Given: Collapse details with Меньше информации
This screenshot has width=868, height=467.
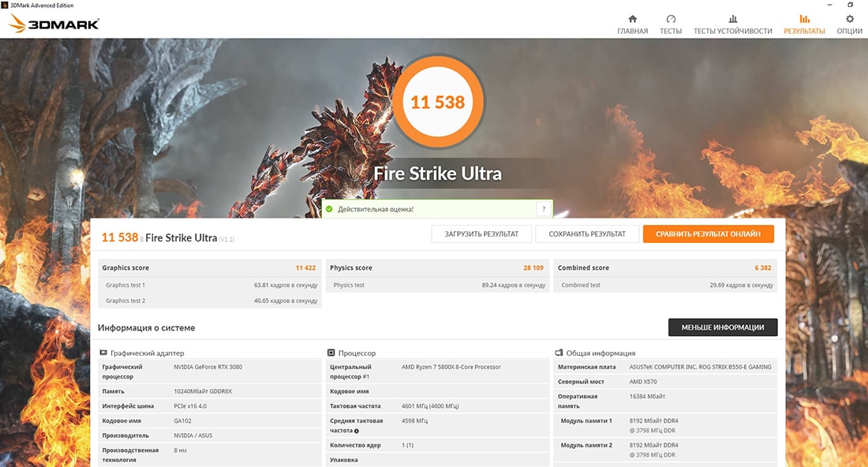Looking at the screenshot, I should (x=722, y=327).
